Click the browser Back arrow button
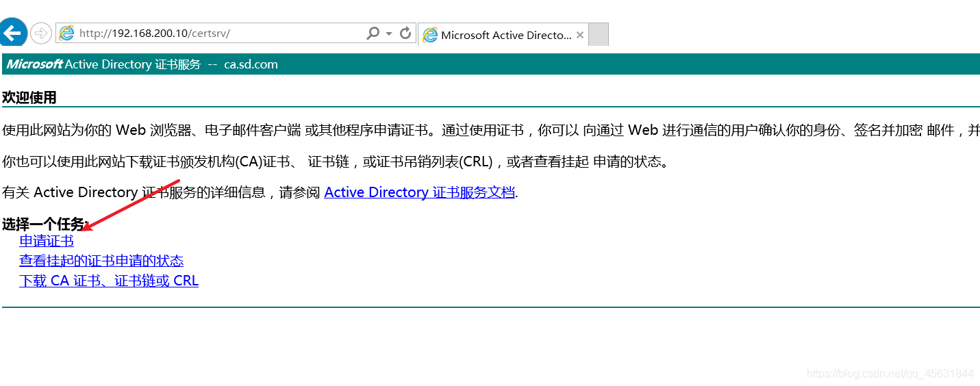 [12, 33]
